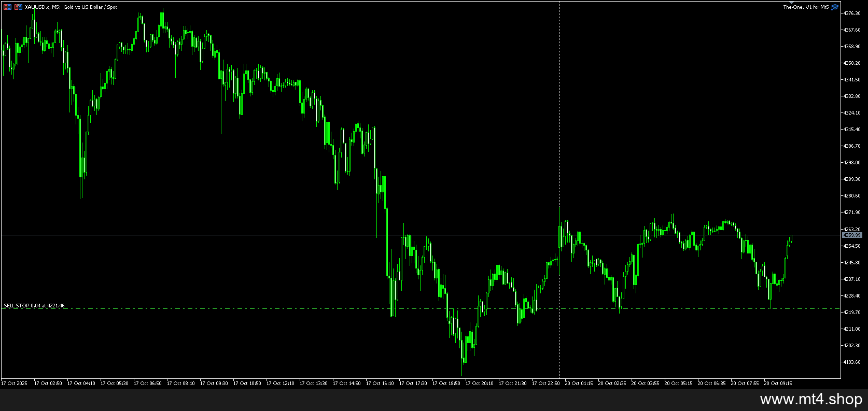Click the 17 Oct 2025 time axis label
Viewport: 868px width, 411px height.
pos(15,384)
